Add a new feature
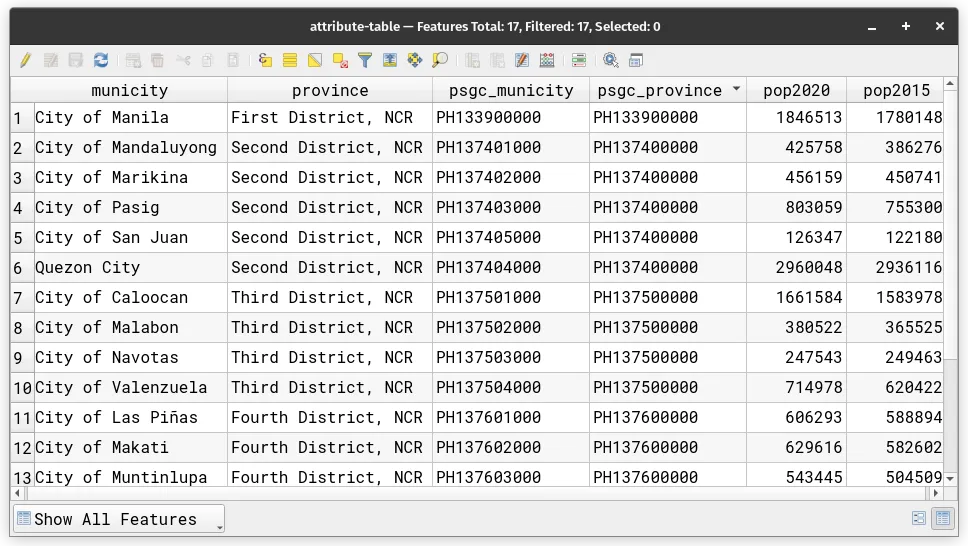The height and width of the screenshot is (546, 968). click(x=133, y=60)
